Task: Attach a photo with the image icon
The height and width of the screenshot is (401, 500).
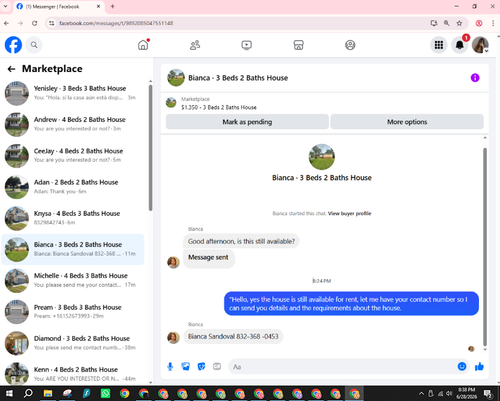Action: tap(186, 367)
